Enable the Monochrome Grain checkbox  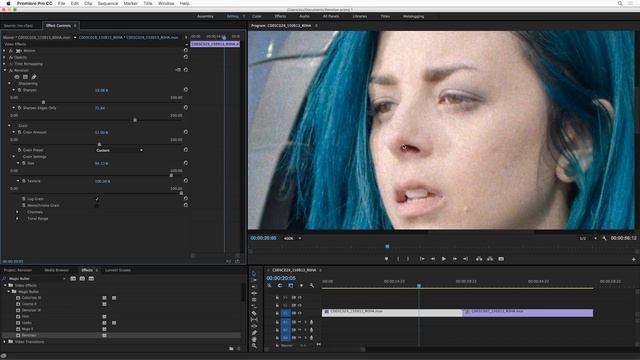pyautogui.click(x=97, y=205)
